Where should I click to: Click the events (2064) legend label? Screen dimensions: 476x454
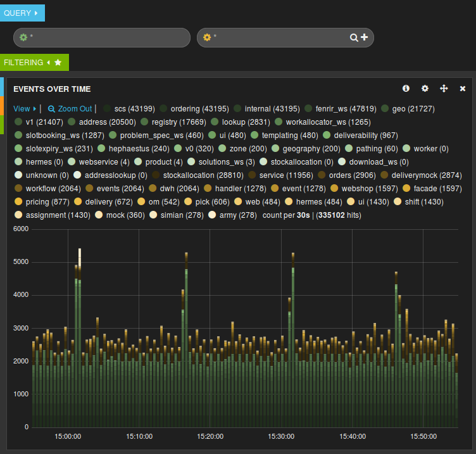pyautogui.click(x=120, y=189)
